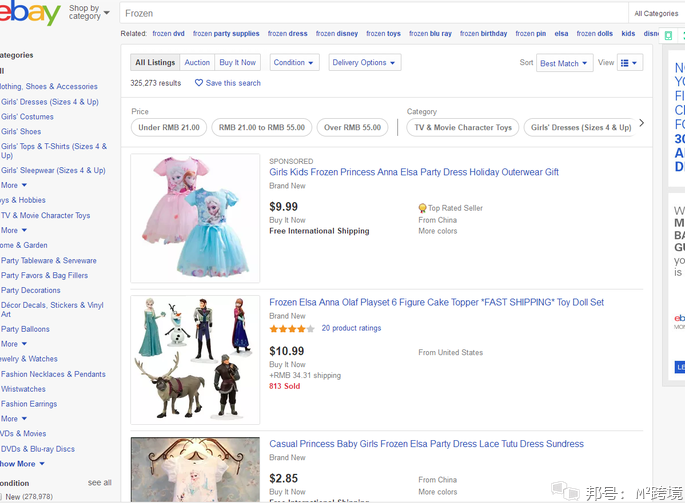Open related search frozen pin
This screenshot has width=685, height=503.
tap(530, 34)
